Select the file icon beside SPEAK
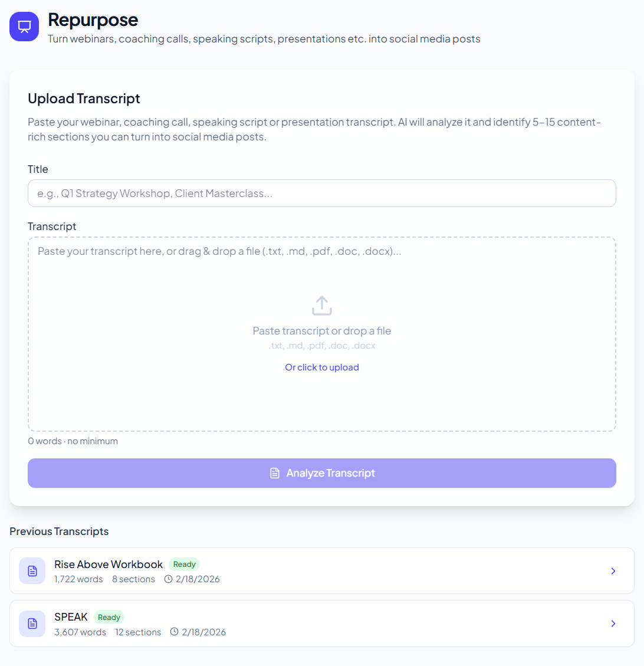 pyautogui.click(x=32, y=624)
